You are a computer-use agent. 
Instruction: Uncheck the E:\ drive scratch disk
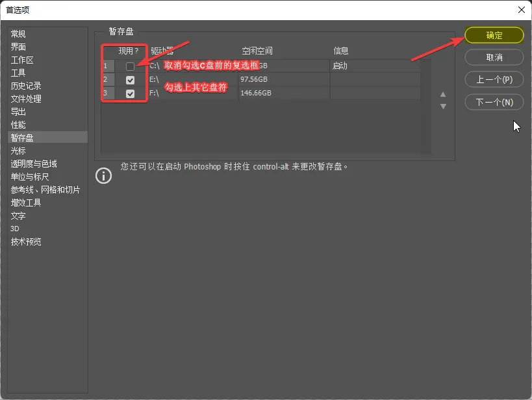click(x=129, y=79)
